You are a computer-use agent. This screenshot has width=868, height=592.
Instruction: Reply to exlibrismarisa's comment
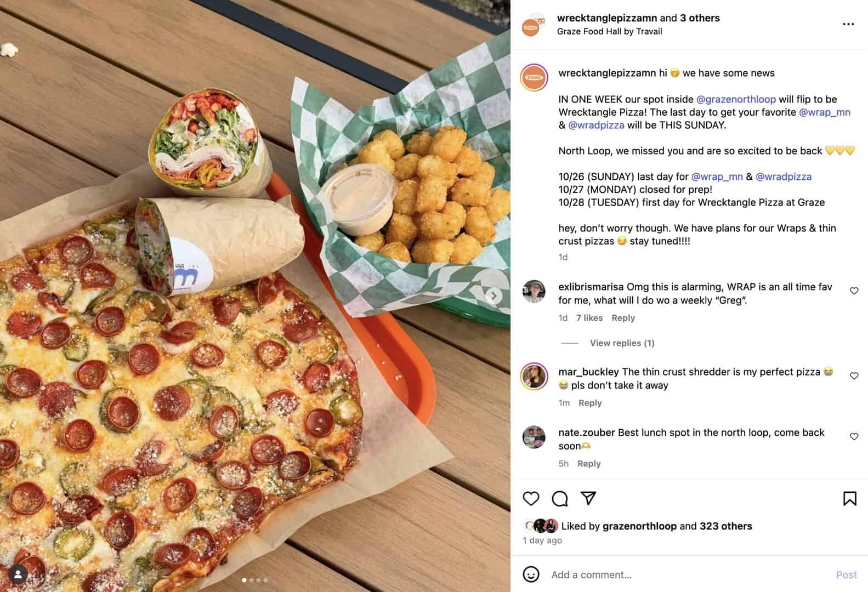point(623,318)
